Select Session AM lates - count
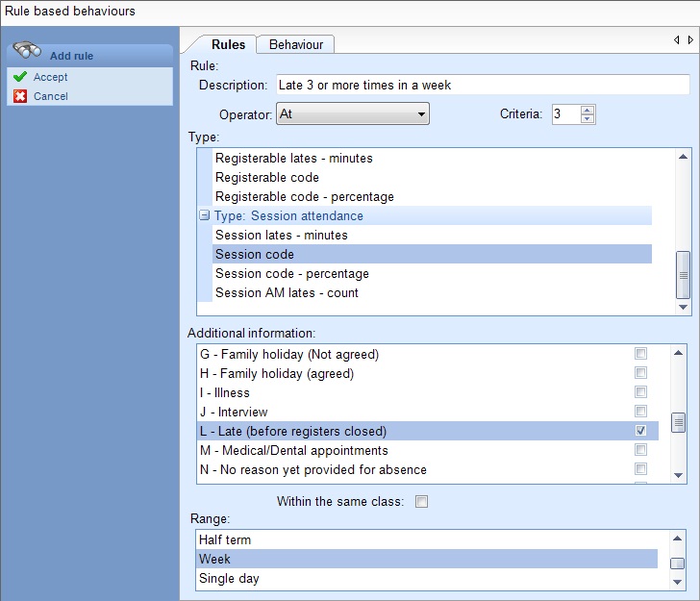The width and height of the screenshot is (700, 601). [x=287, y=292]
